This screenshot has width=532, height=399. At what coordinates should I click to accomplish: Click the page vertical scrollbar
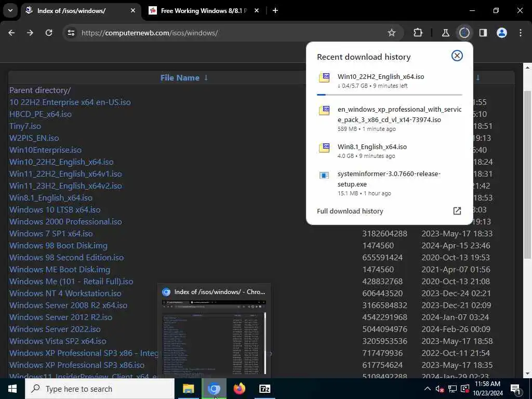pyautogui.click(x=527, y=175)
